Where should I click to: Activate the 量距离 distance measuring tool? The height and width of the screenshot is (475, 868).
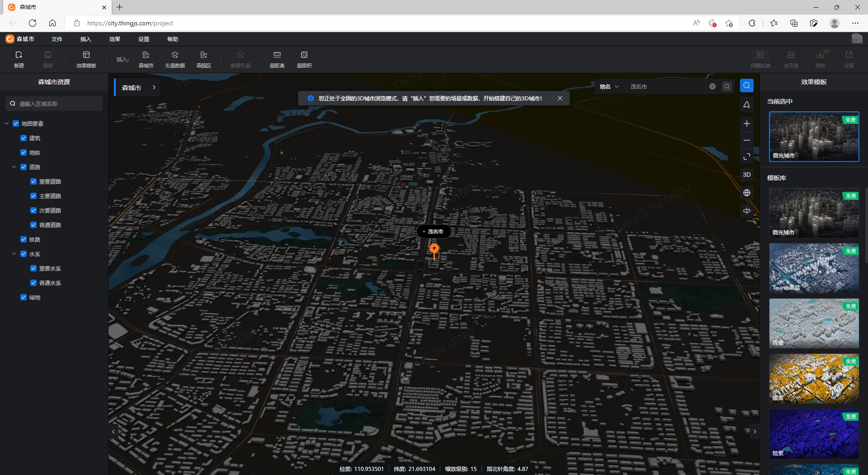point(277,59)
